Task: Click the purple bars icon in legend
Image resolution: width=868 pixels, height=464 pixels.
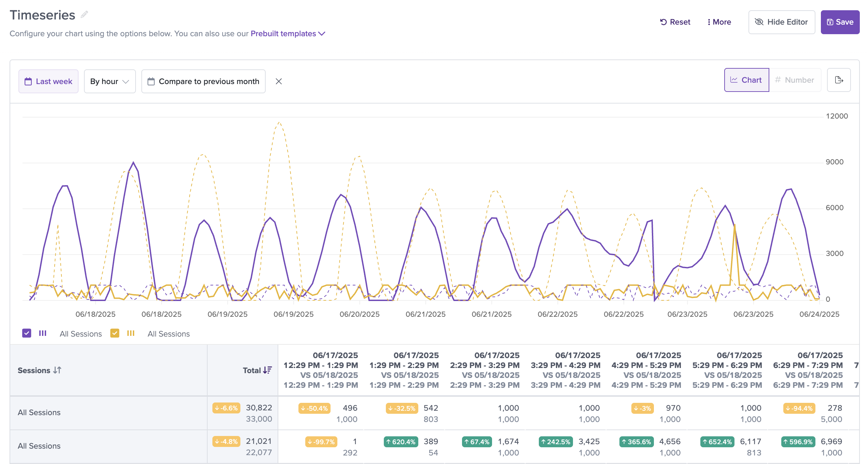Action: click(43, 333)
